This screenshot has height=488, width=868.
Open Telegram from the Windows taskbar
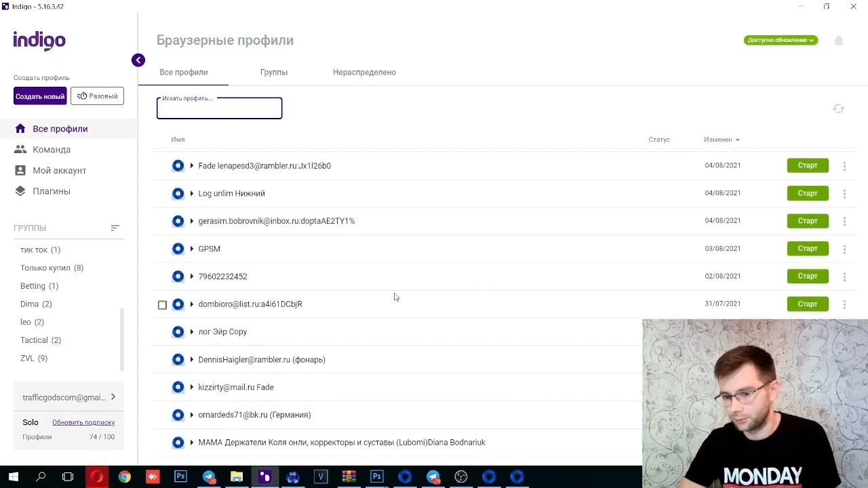[209, 476]
